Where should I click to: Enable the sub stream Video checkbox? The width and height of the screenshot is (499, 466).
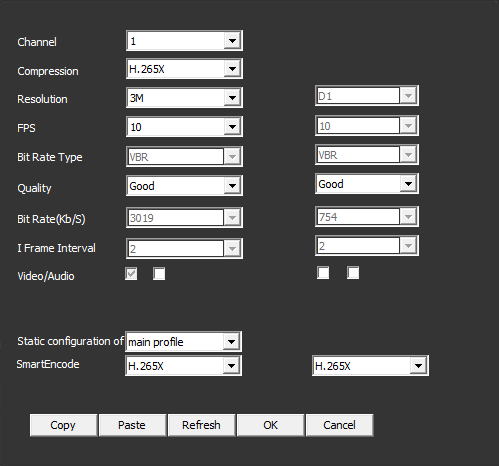coord(323,273)
